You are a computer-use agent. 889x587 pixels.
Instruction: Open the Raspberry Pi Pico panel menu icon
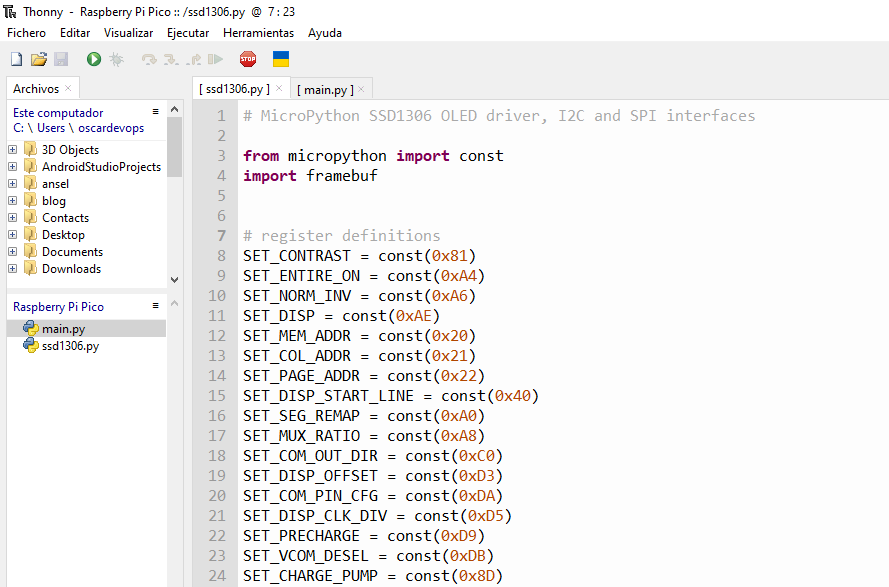pyautogui.click(x=155, y=306)
